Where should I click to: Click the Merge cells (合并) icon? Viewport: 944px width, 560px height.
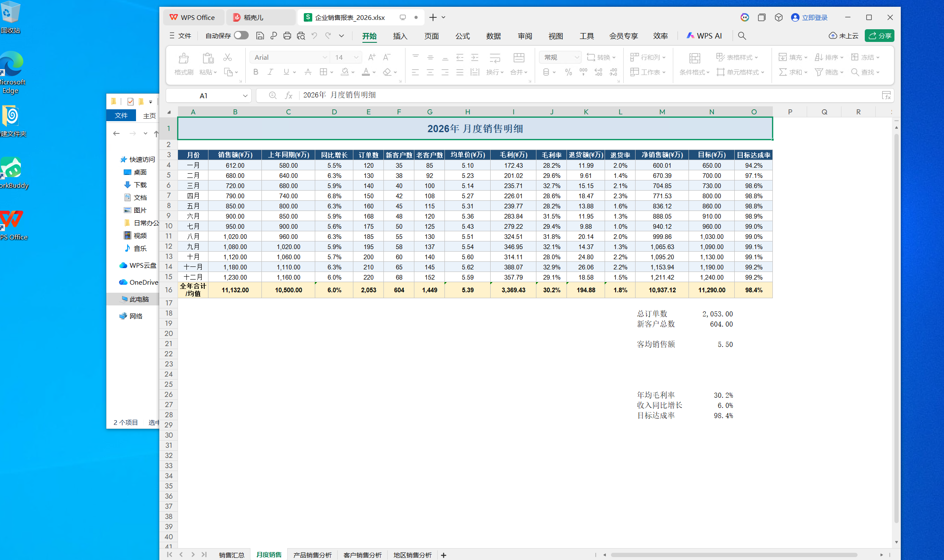(519, 58)
